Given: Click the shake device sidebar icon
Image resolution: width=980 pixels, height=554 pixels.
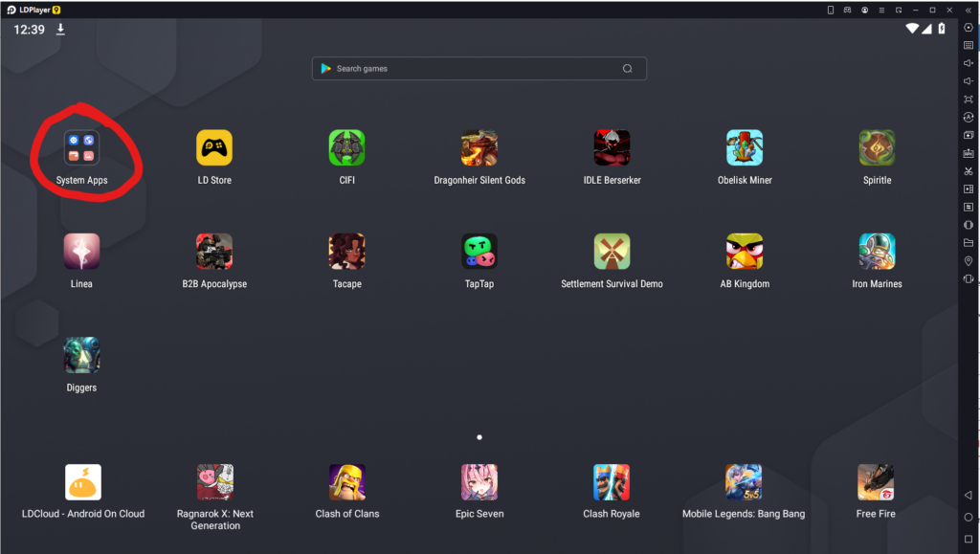Looking at the screenshot, I should click(969, 225).
